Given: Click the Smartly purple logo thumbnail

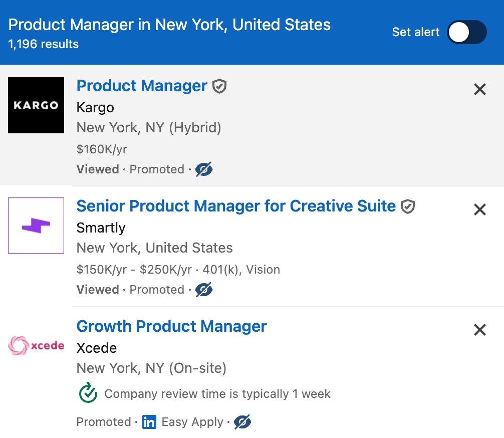Looking at the screenshot, I should (x=36, y=226).
